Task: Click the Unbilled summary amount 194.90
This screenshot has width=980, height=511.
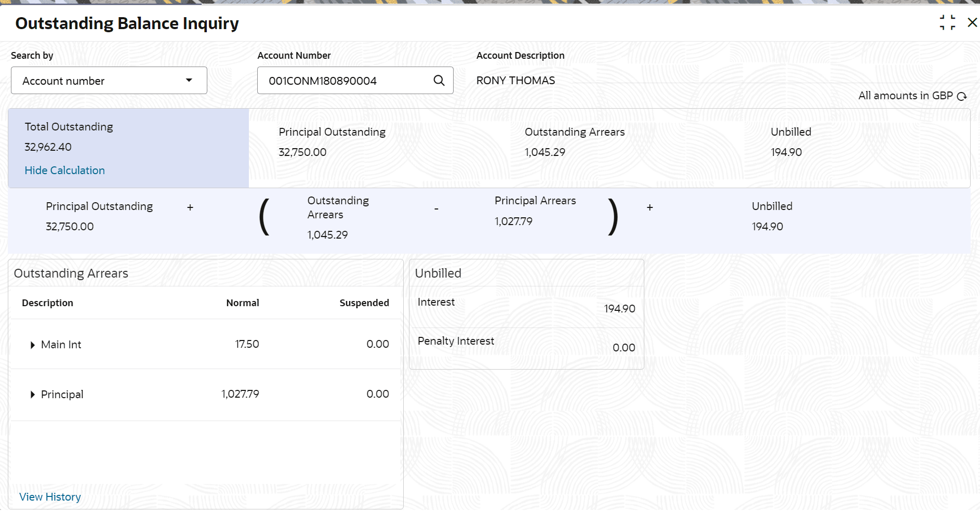Action: (x=786, y=152)
